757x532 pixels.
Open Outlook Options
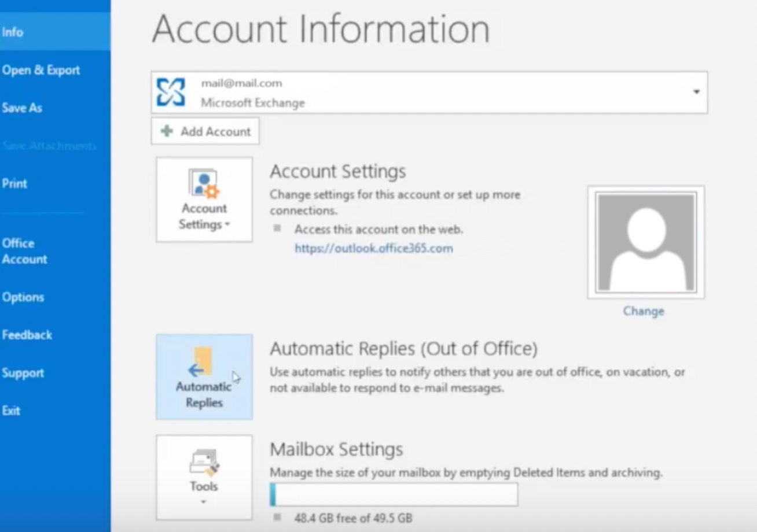pos(23,297)
